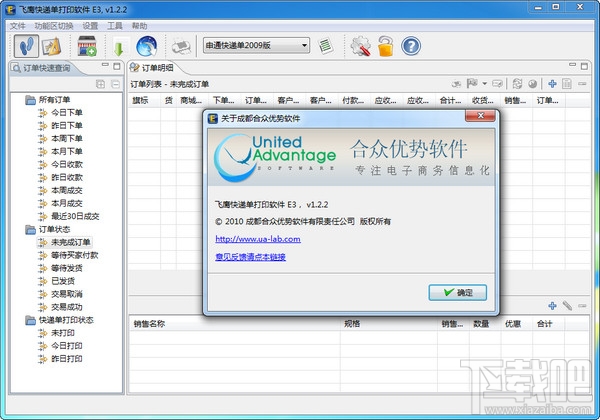Click the 意见反馈请点本链接 feedback link
The width and height of the screenshot is (600, 420).
[x=250, y=257]
